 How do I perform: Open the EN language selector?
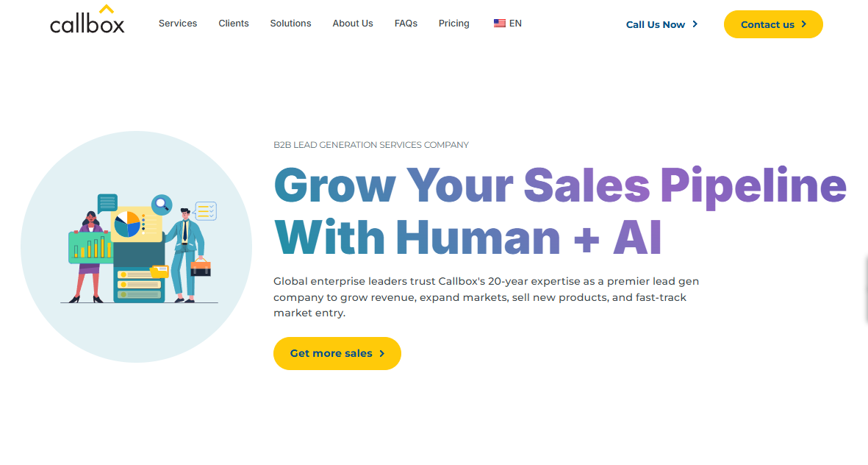tap(515, 24)
